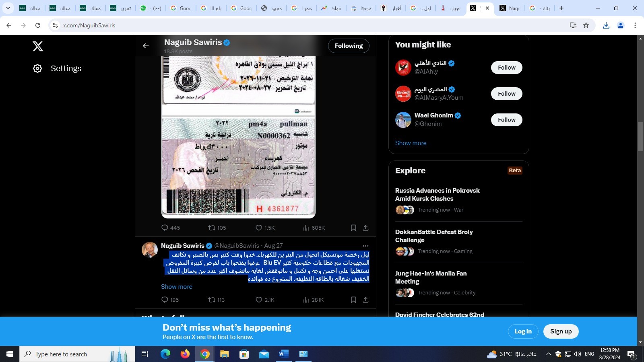
Task: Switch to the تحرير tab
Action: click(120, 8)
